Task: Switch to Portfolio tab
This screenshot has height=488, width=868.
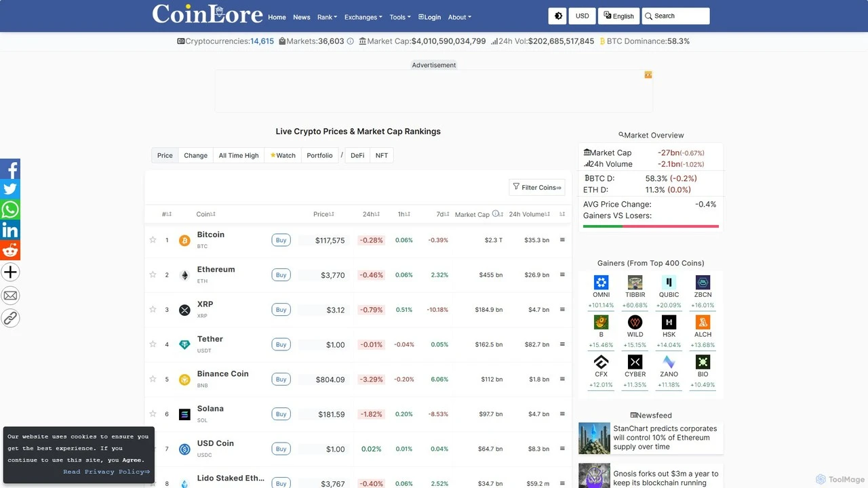Action: [x=319, y=155]
